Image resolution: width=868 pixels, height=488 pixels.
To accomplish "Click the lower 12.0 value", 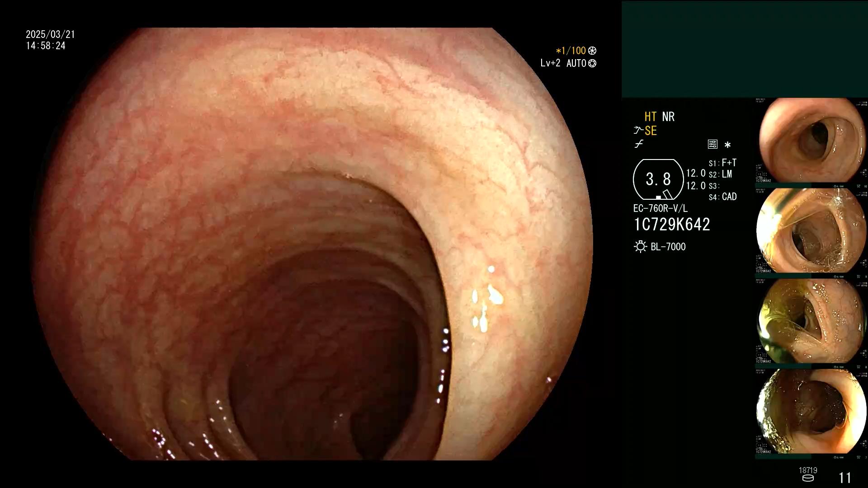I will tap(696, 186).
